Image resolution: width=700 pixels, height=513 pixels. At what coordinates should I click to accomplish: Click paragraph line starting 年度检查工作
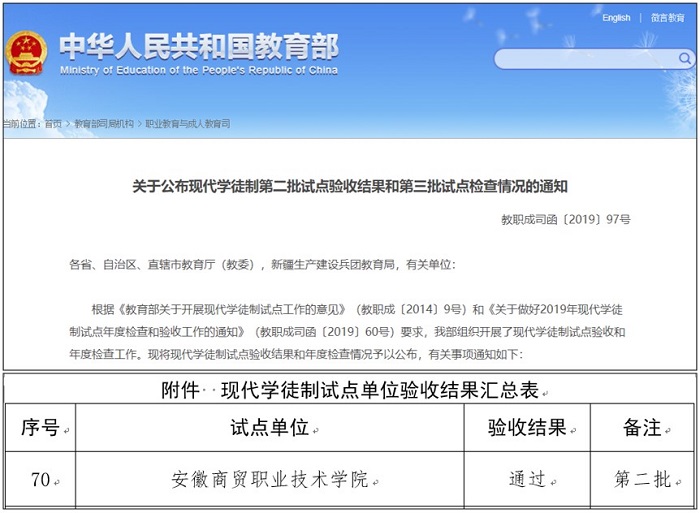pos(296,355)
